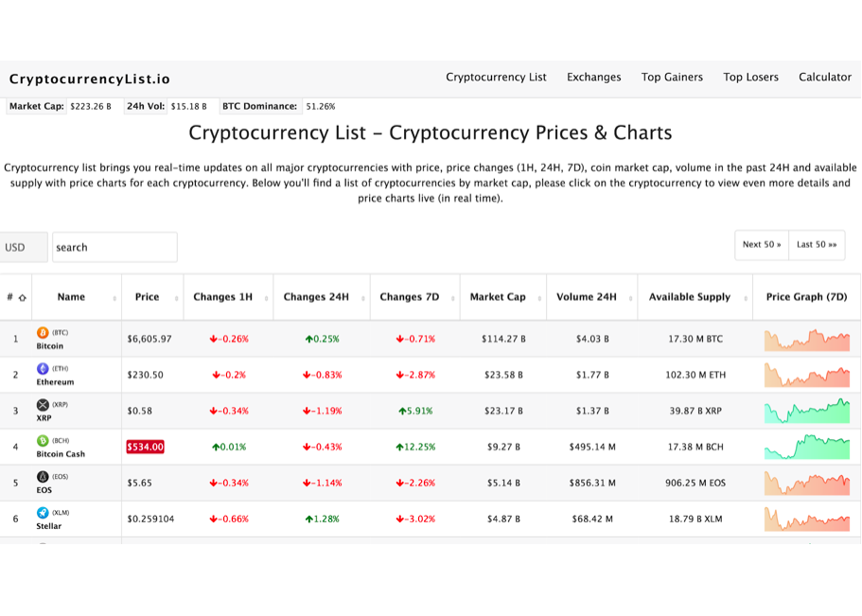Open the USD currency selector
Screen dimensions: 862x616
pyautogui.click(x=23, y=247)
